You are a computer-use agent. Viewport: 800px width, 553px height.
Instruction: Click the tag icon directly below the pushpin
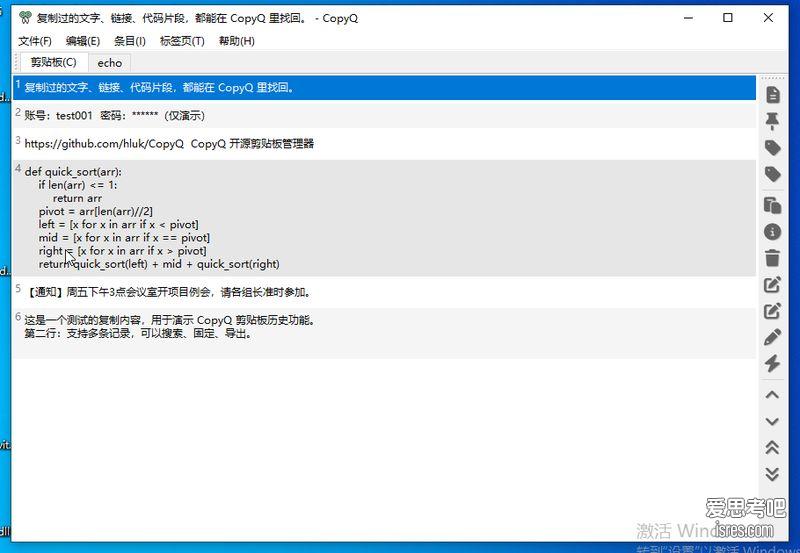[x=772, y=148]
